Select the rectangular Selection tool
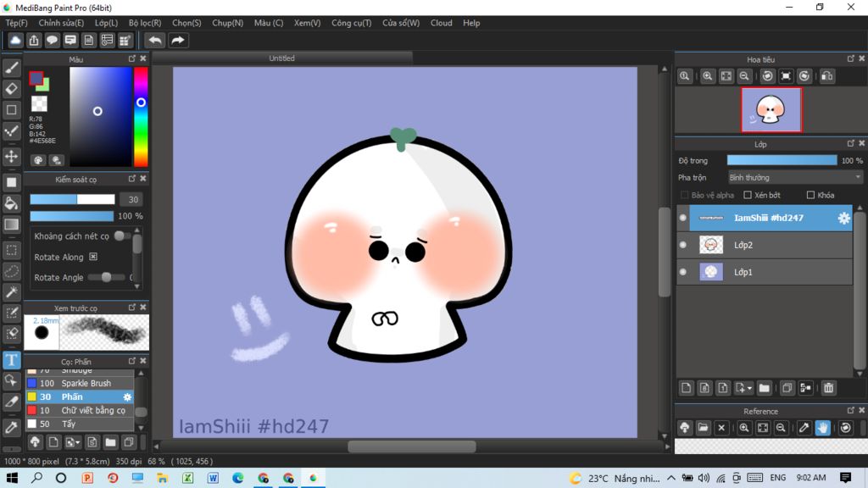The height and width of the screenshot is (488, 868). (12, 250)
